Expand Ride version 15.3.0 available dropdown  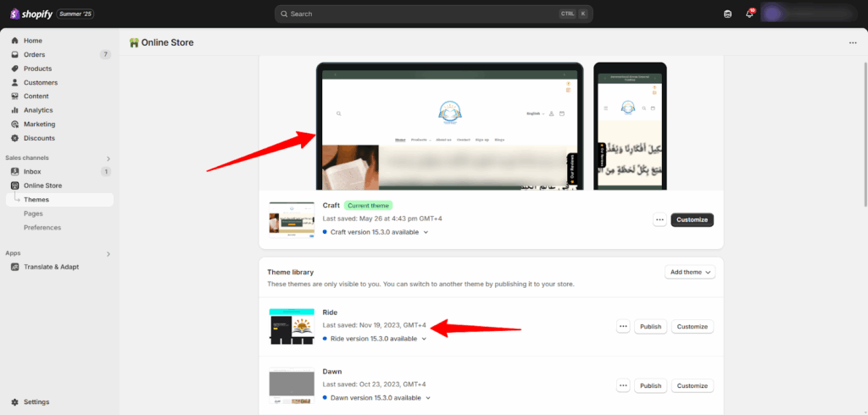pyautogui.click(x=424, y=339)
